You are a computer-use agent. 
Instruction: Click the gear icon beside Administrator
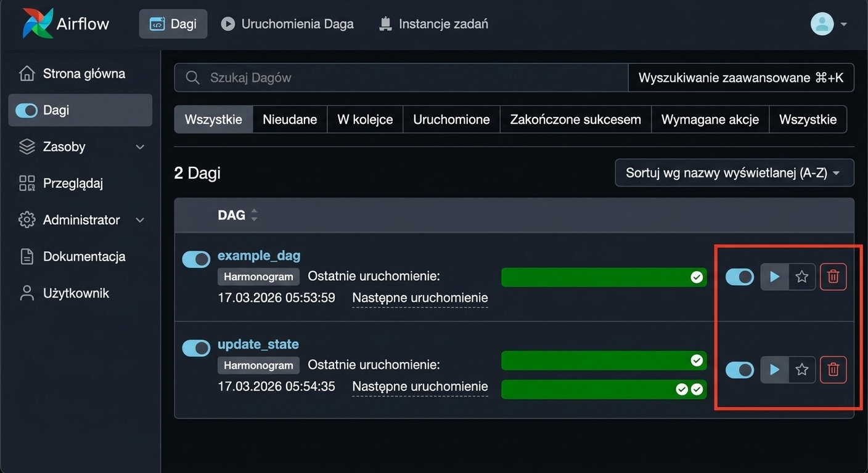(27, 220)
